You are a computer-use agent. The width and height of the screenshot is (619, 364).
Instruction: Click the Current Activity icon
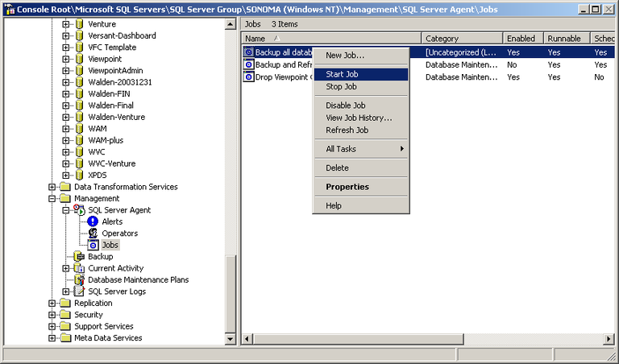tap(79, 268)
